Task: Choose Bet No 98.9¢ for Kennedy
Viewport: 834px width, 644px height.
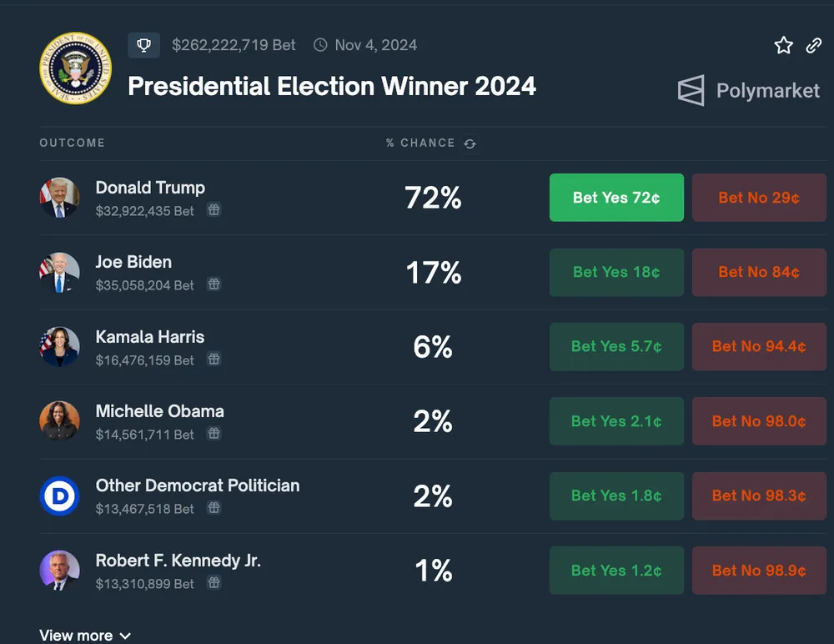Action: [759, 571]
